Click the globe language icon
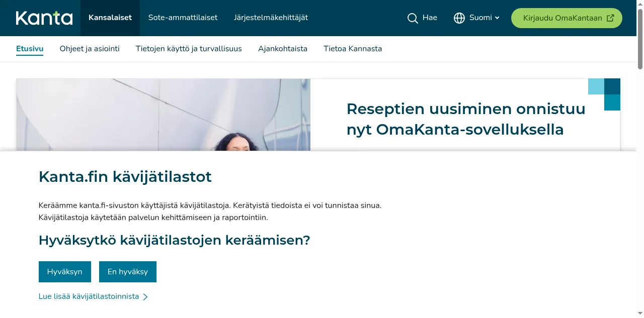 pos(459,18)
